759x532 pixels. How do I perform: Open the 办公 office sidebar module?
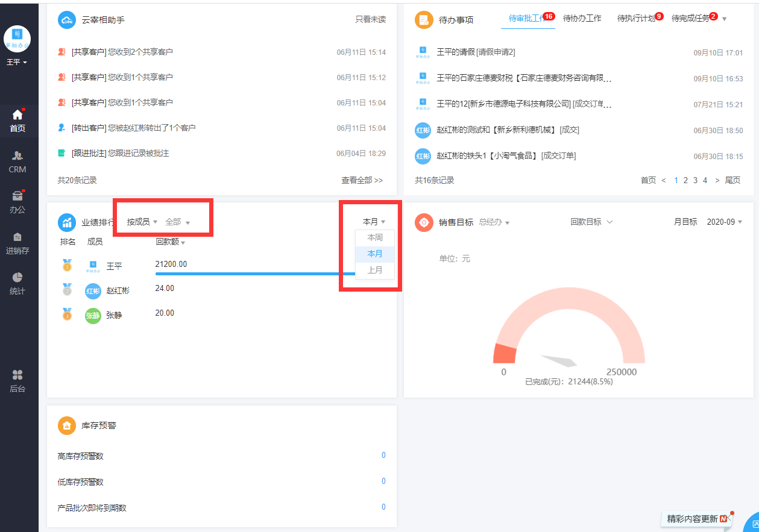pyautogui.click(x=17, y=202)
